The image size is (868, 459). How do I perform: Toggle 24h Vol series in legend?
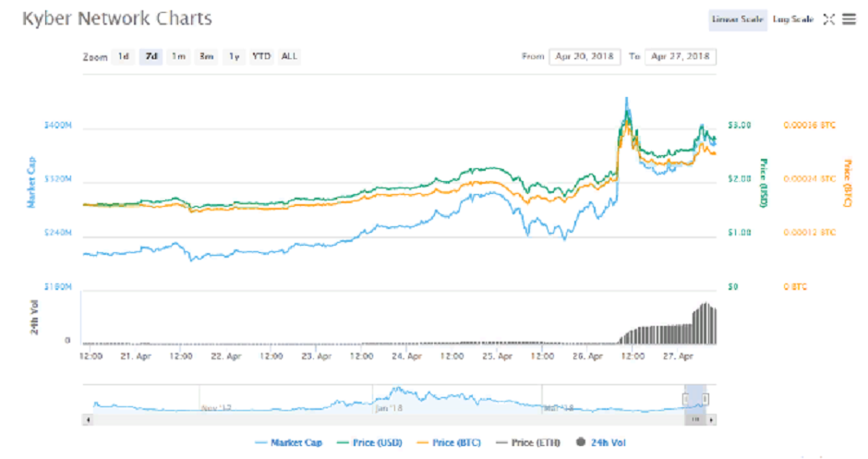pos(601,442)
